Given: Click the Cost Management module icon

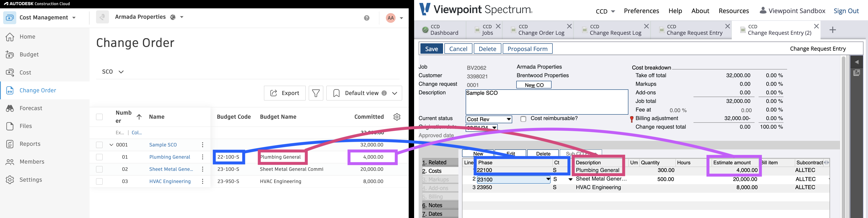Looking at the screenshot, I should pos(10,18).
